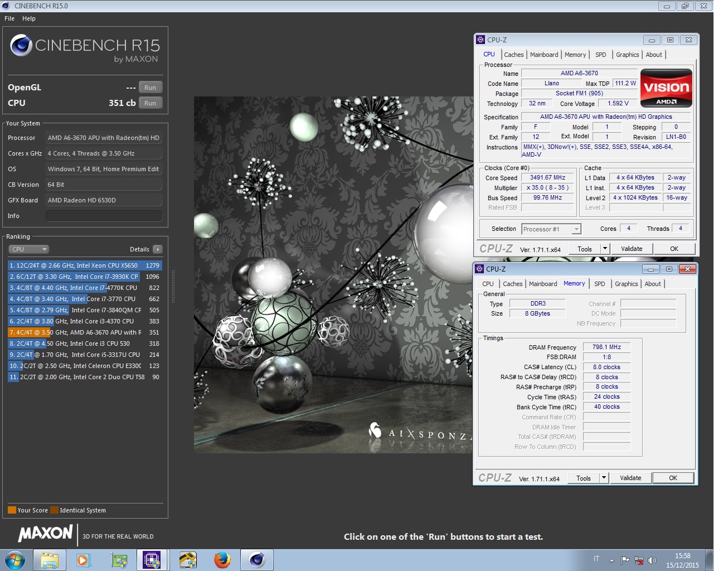Open SPD tab in upper CPU-Z
The height and width of the screenshot is (571, 728).
pos(600,55)
